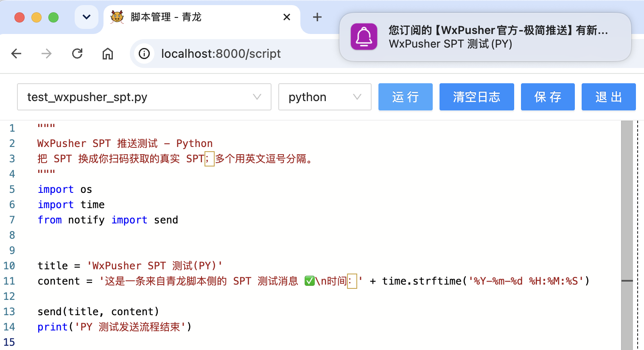The width and height of the screenshot is (644, 350).
Task: Run the script with 运行 button
Action: coord(406,97)
